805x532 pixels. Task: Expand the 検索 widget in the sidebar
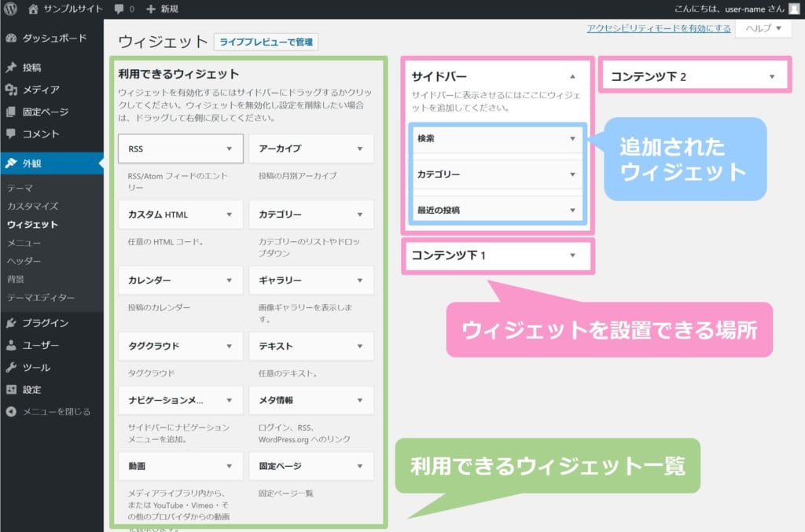pyautogui.click(x=572, y=138)
